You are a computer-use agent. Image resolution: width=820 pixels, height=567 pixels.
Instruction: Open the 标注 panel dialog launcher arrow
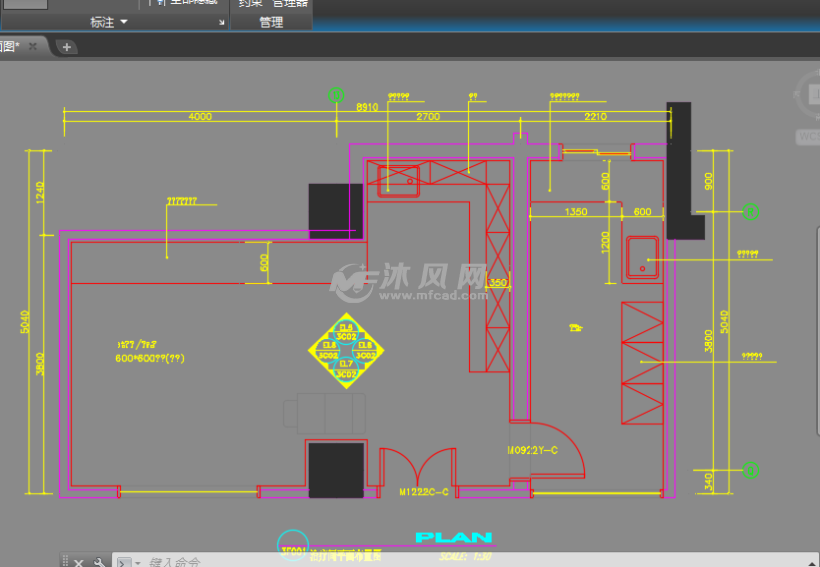point(222,22)
